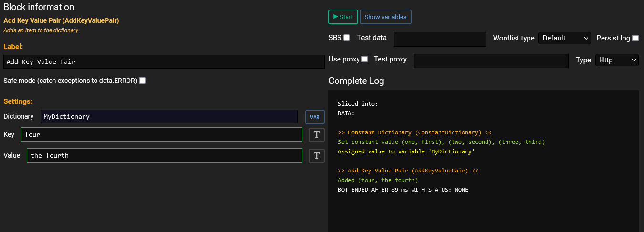Click the Dictionary MyDictionary field
Screen dimensions: 644x232
click(169, 117)
